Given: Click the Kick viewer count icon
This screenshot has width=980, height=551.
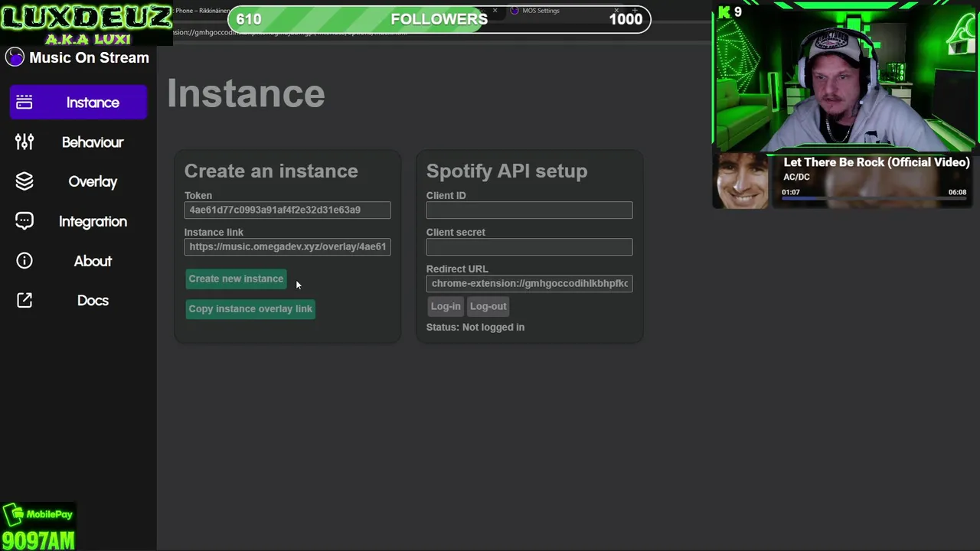Looking at the screenshot, I should tap(724, 12).
